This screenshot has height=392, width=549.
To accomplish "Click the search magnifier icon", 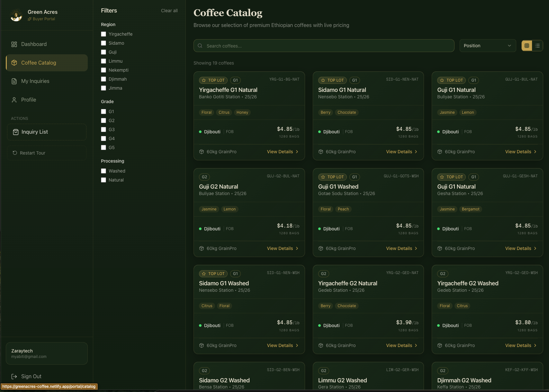I will click(200, 46).
